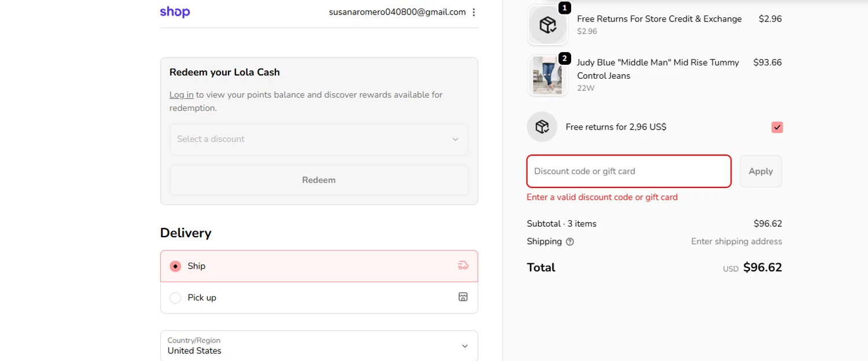Expand the Country/Region dropdown
This screenshot has height=361, width=868.
click(x=318, y=346)
